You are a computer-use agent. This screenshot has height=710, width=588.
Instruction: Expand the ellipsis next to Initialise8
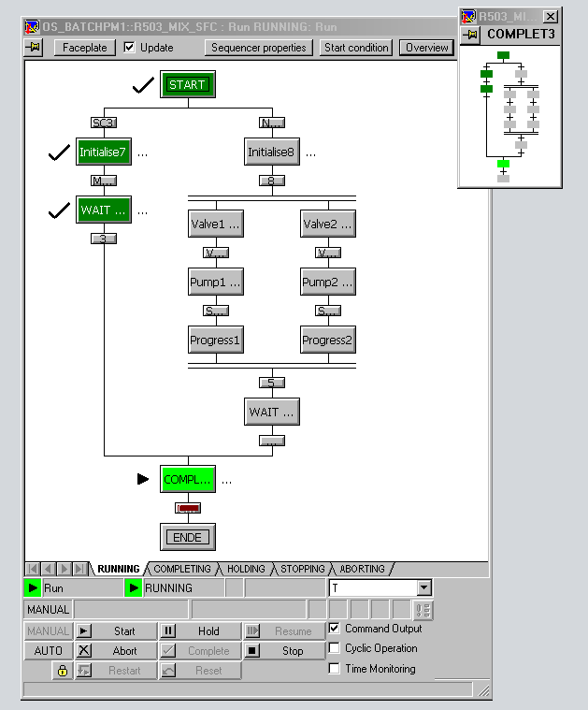[310, 154]
